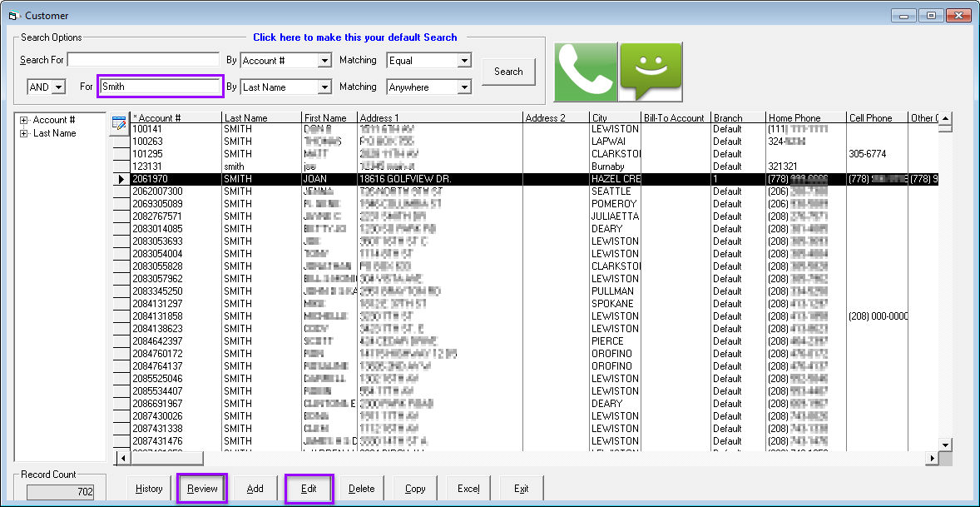Click the horizontal scrollbar thumb
This screenshot has width=980, height=507.
pyautogui.click(x=167, y=459)
